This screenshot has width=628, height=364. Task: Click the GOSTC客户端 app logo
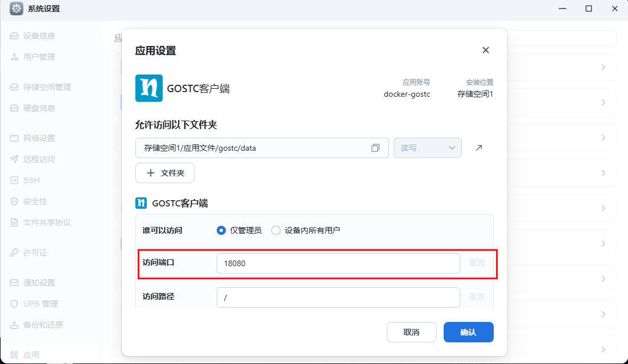pyautogui.click(x=149, y=88)
